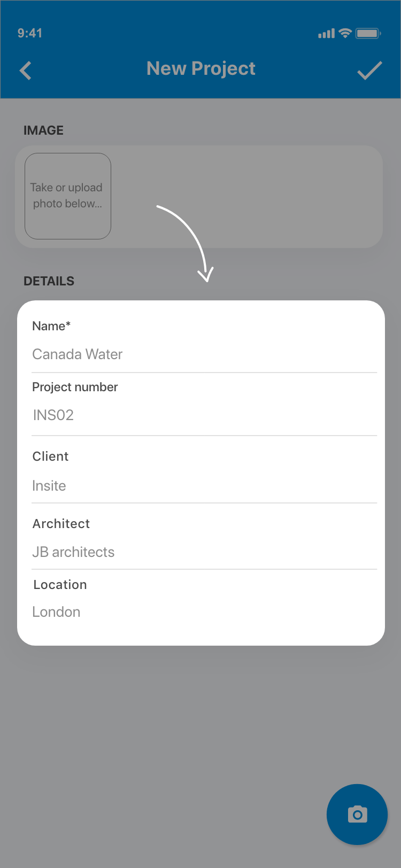Focus the Name field showing Canada Water

click(x=78, y=354)
